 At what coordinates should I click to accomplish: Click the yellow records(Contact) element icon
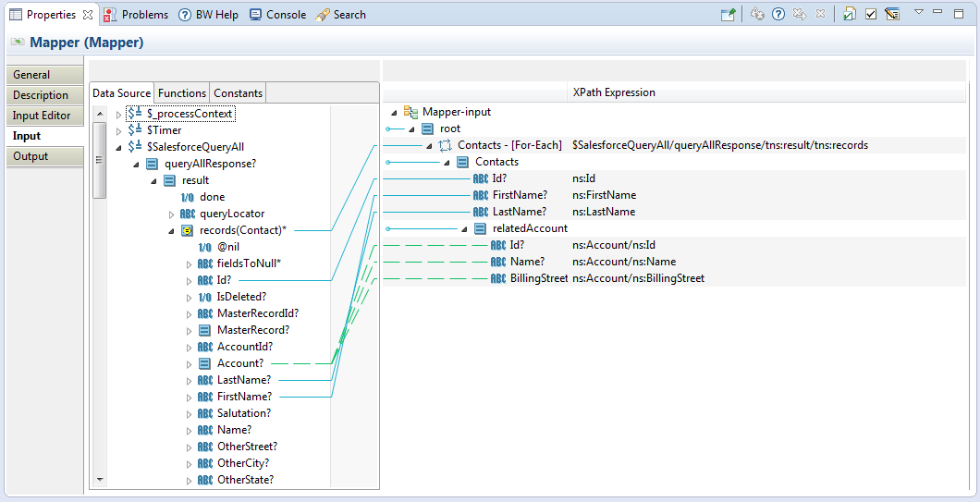pos(187,230)
